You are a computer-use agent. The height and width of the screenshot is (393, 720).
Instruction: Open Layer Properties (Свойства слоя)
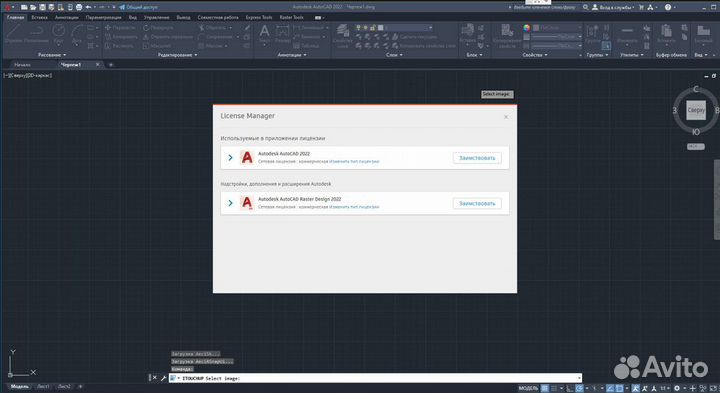tap(343, 36)
